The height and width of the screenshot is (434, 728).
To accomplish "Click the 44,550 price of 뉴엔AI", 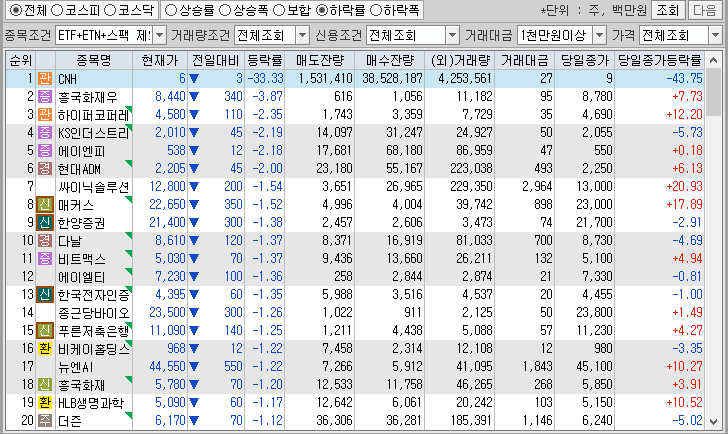I will pyautogui.click(x=167, y=367).
